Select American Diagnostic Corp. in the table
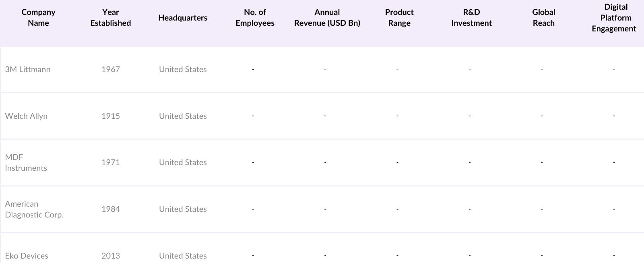The width and height of the screenshot is (644, 263). pyautogui.click(x=34, y=209)
